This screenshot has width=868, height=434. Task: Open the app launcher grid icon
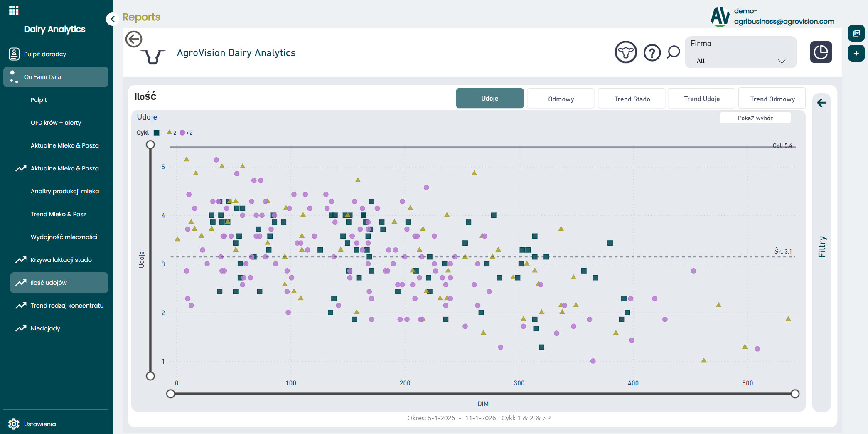pos(14,10)
